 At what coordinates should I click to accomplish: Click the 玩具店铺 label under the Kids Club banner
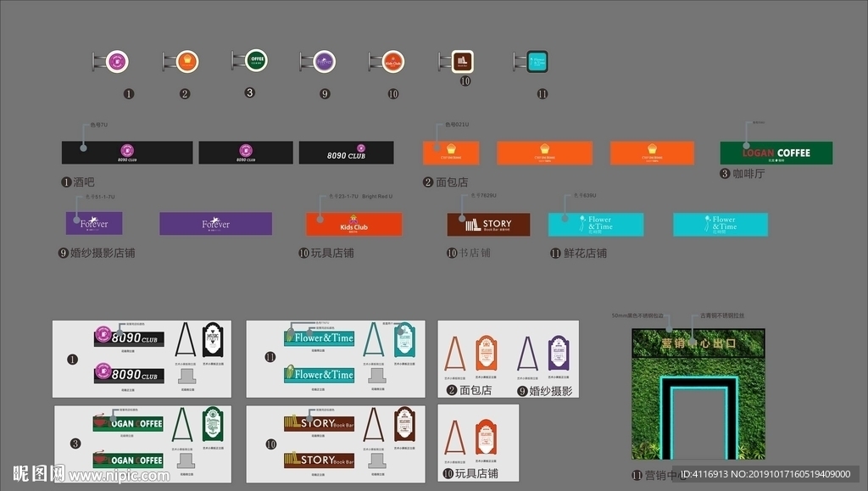332,253
